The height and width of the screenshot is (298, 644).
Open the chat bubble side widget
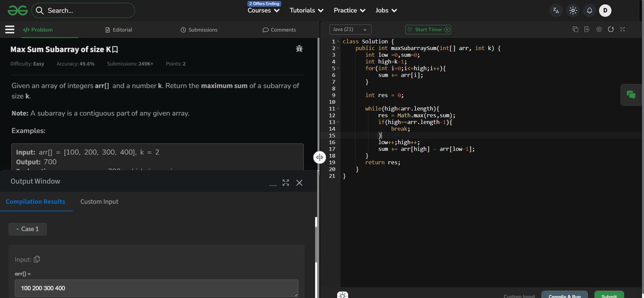click(631, 95)
